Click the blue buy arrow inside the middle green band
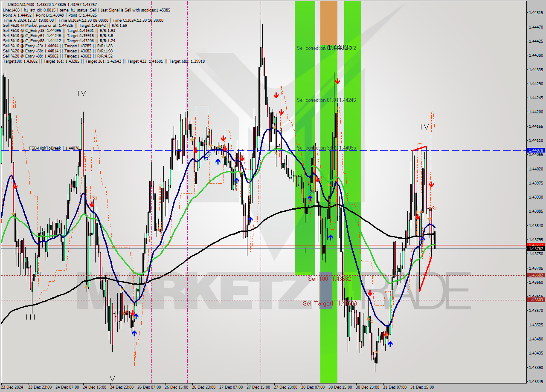 [330, 237]
